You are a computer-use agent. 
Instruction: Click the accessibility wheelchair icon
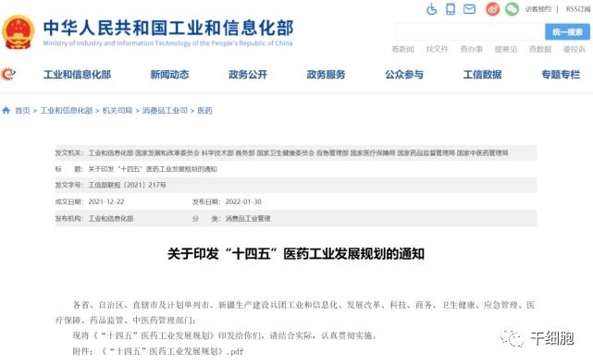(x=431, y=9)
